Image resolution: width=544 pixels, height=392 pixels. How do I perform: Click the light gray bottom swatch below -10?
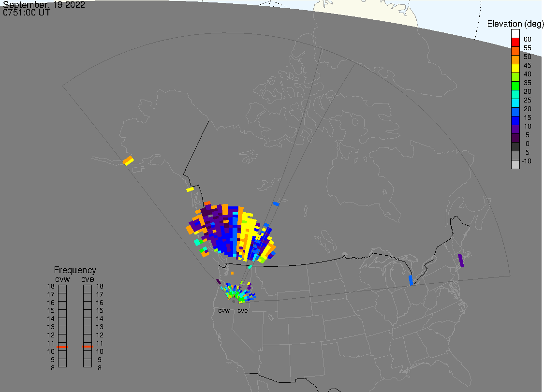515,164
